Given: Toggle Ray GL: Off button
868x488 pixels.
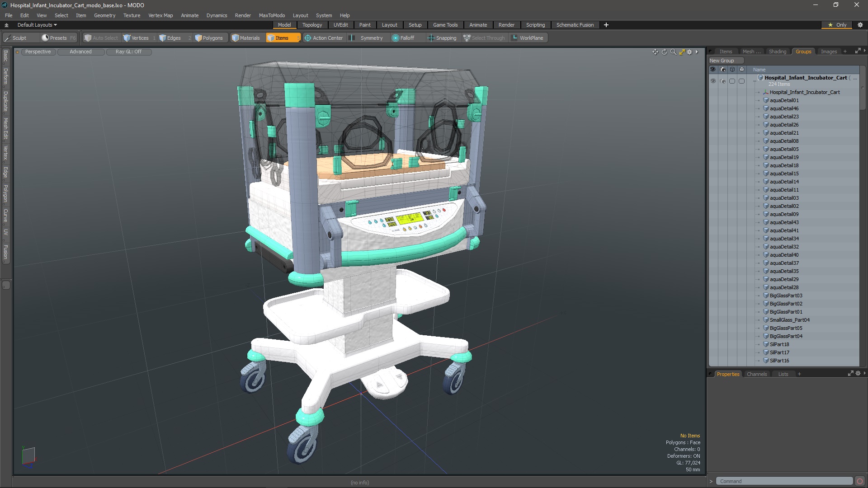Looking at the screenshot, I should click(x=128, y=52).
